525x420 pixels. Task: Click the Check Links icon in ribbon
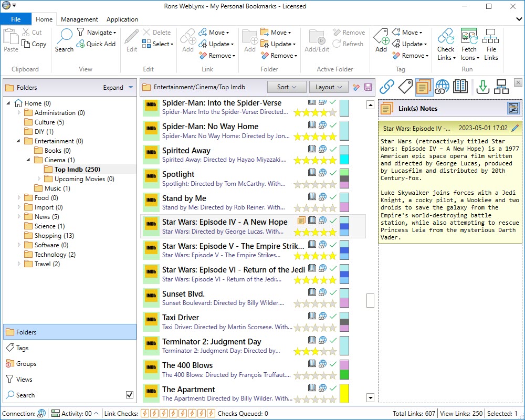[x=446, y=38]
